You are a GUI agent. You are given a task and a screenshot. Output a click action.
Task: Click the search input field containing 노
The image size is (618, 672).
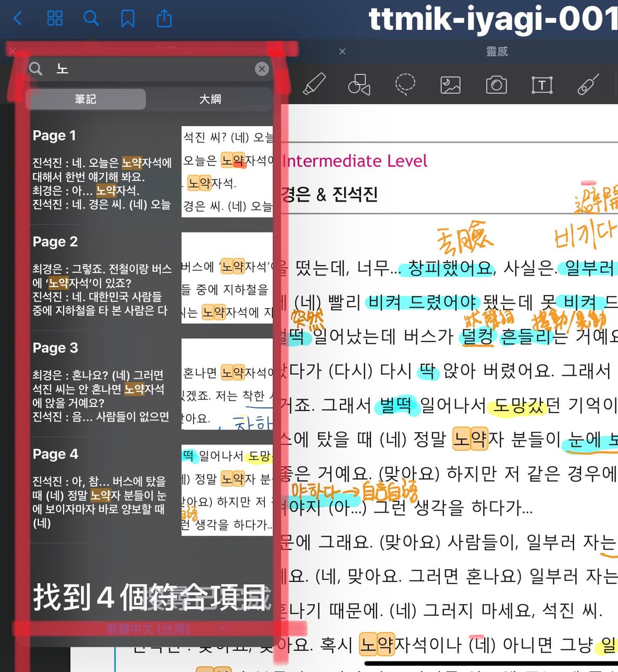click(150, 69)
